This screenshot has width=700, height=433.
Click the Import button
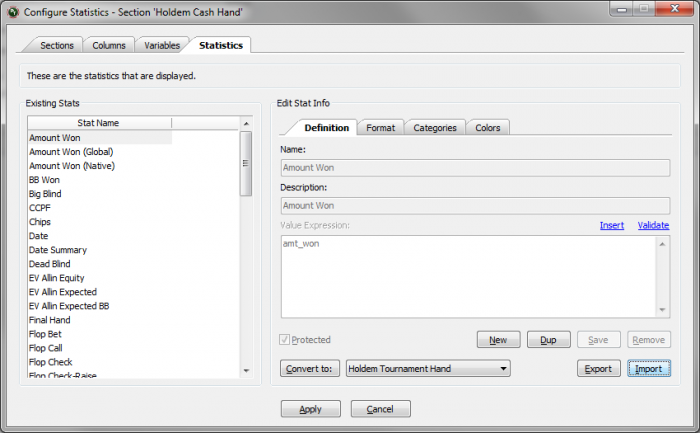click(649, 369)
